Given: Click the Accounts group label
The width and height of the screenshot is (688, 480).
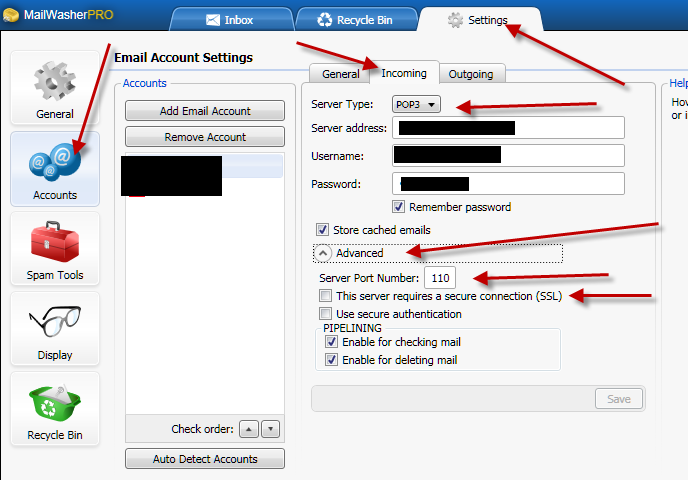Looking at the screenshot, I should pos(145,83).
